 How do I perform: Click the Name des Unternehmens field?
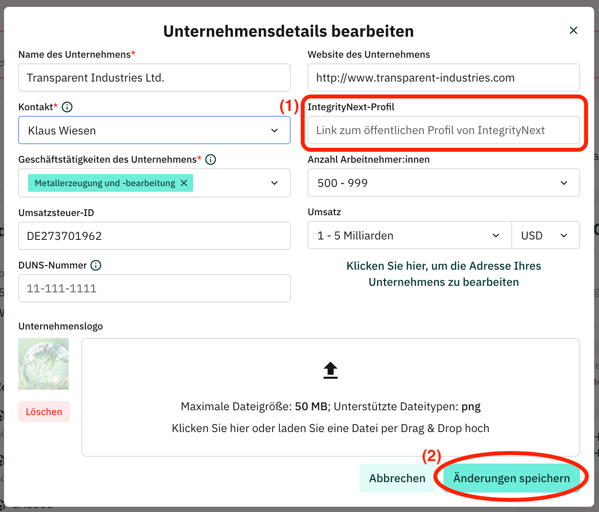[154, 78]
